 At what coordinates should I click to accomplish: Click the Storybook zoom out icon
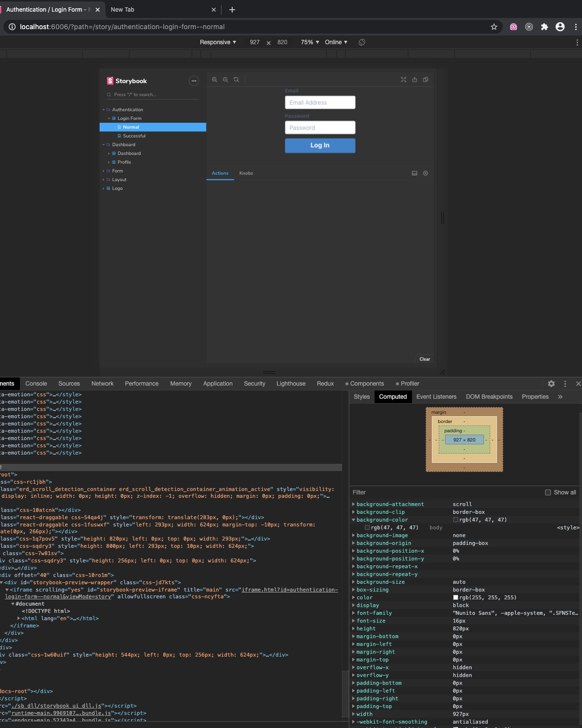click(x=225, y=80)
